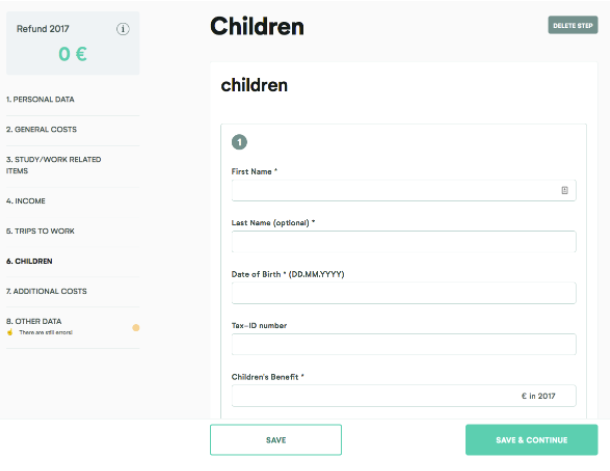
Task: Open Additional Costs step
Action: [46, 291]
